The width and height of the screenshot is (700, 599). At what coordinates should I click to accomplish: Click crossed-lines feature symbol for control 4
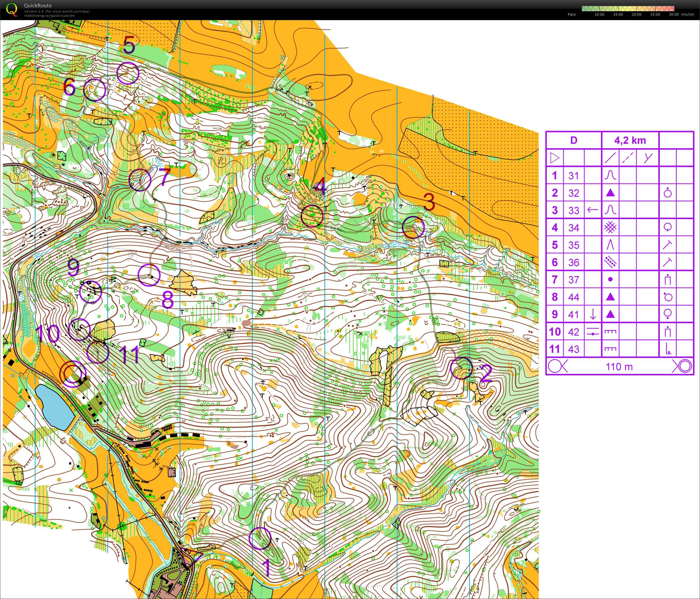(x=610, y=228)
